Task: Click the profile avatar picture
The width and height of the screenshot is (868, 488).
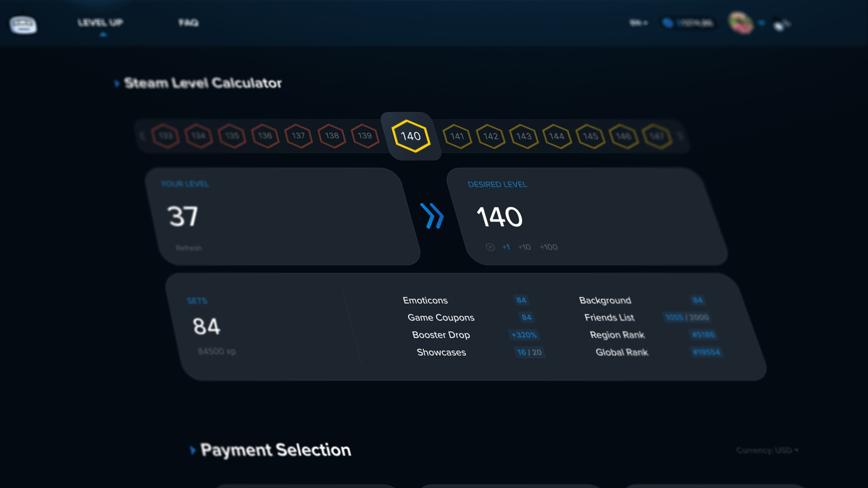Action: (x=741, y=22)
